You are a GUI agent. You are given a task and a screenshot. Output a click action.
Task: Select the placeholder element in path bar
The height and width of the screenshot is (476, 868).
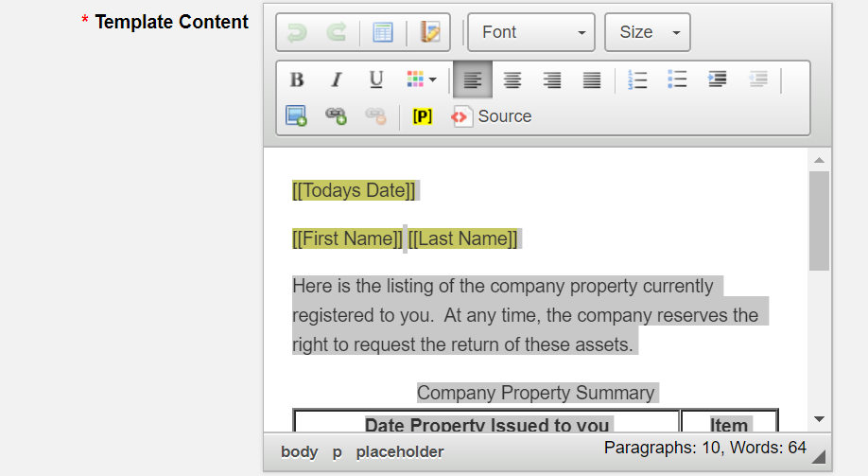tap(400, 451)
